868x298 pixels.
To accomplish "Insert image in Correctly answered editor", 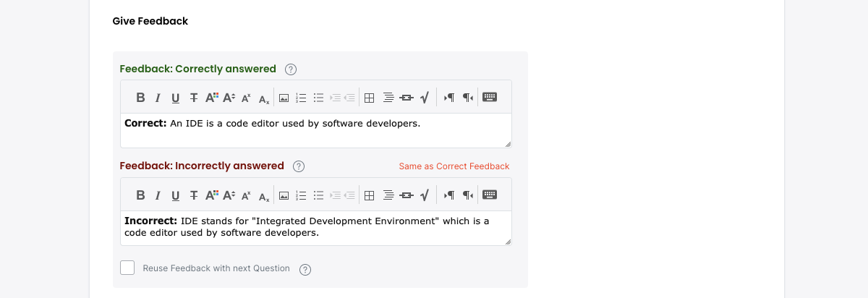I will (284, 98).
